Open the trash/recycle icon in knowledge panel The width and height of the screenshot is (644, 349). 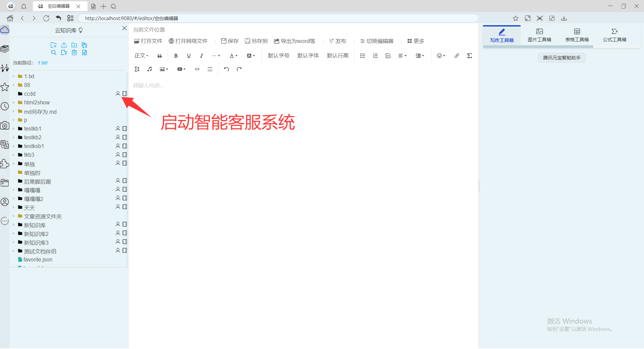74,53
